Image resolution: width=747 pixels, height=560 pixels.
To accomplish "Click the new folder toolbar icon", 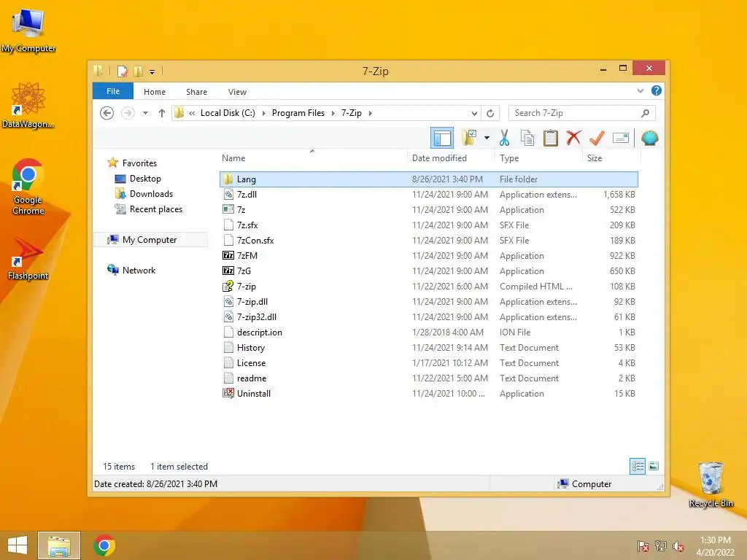I will pyautogui.click(x=469, y=138).
